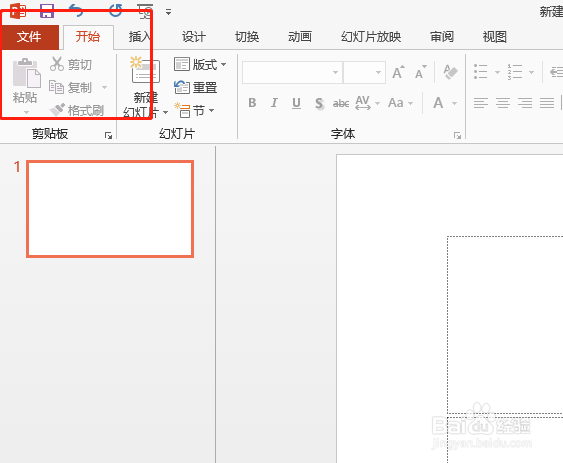Open the Change Case Aa dropdown
The image size is (563, 463).
(x=401, y=103)
